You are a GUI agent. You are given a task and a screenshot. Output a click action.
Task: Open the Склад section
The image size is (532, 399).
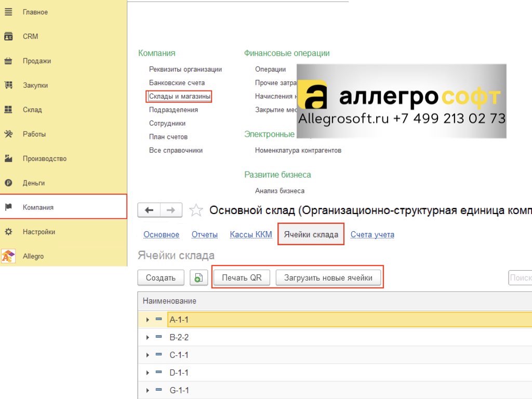63,110
